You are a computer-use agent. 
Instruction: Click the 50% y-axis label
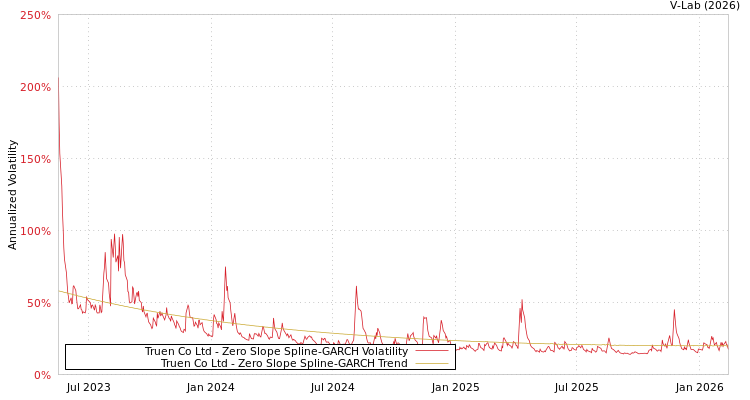pyautogui.click(x=38, y=303)
